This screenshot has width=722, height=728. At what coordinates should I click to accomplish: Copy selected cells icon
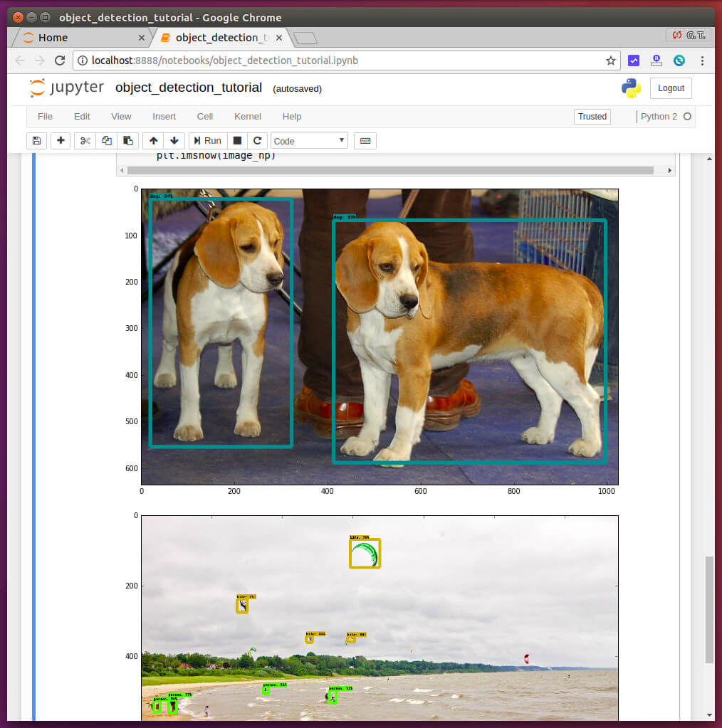pos(106,141)
